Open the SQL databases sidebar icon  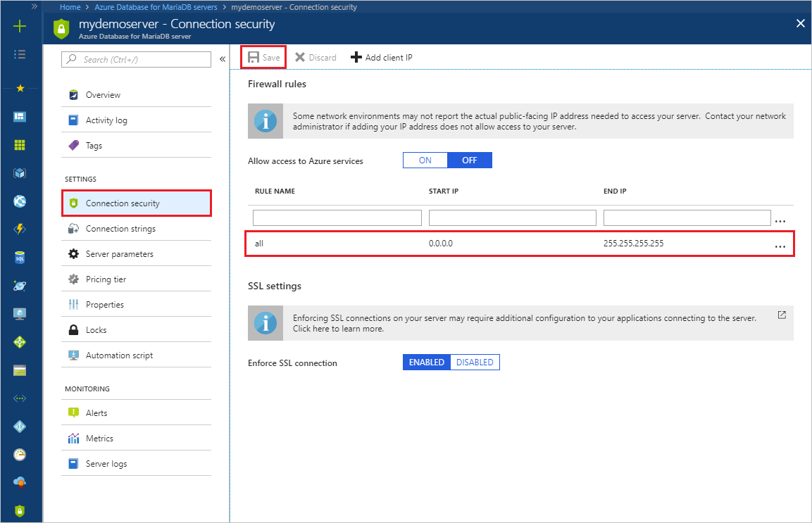point(20,258)
